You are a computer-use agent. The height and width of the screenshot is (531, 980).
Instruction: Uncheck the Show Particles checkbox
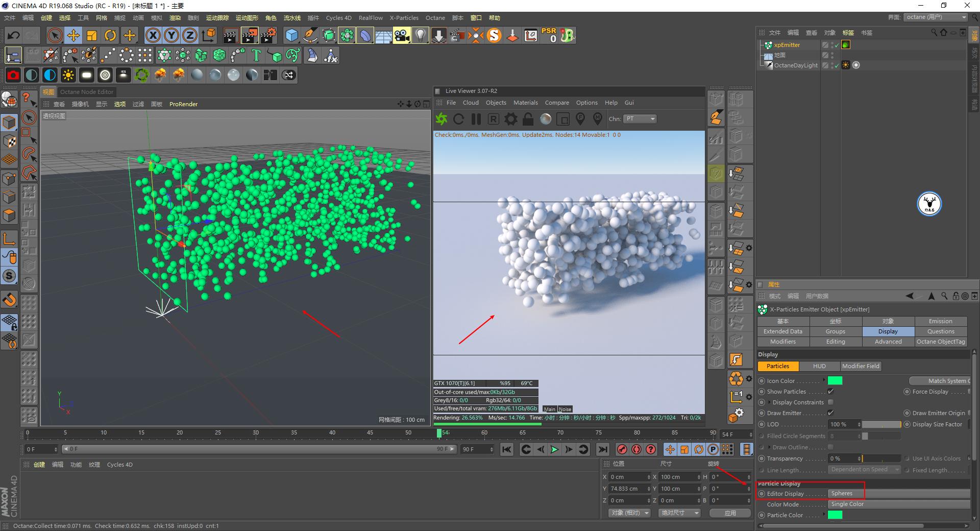pyautogui.click(x=831, y=392)
